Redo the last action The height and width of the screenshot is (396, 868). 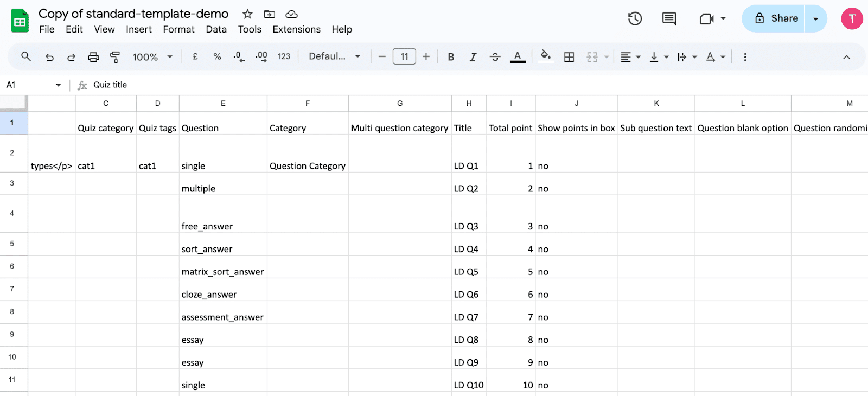click(x=71, y=57)
